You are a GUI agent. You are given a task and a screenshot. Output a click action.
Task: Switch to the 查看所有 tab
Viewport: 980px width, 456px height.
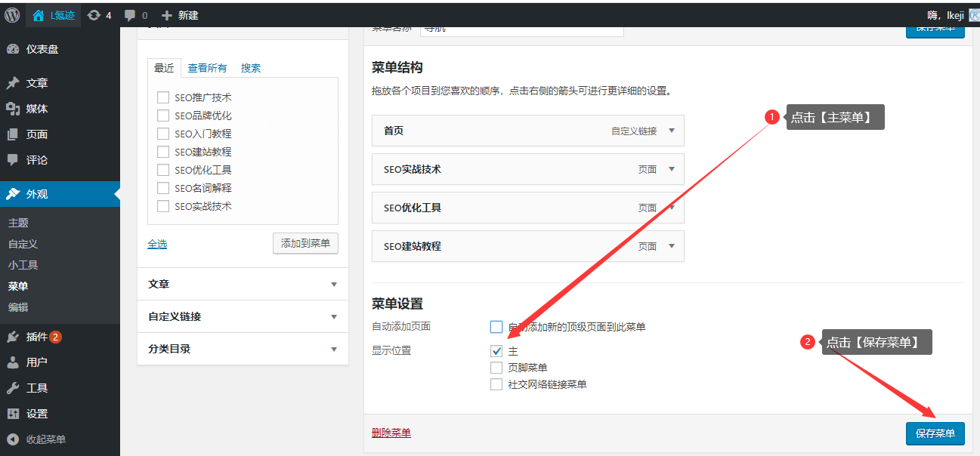point(207,68)
